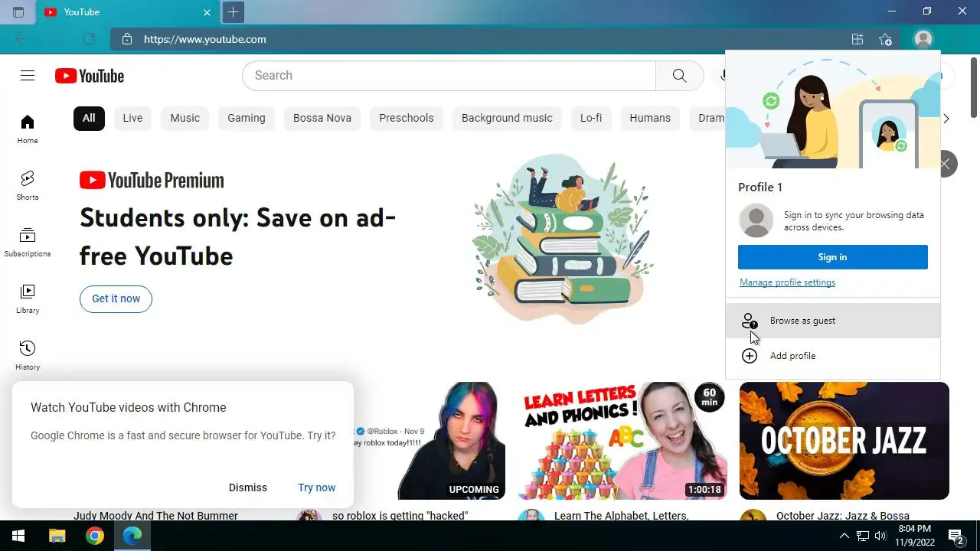Open Chrome from taskbar

(95, 536)
